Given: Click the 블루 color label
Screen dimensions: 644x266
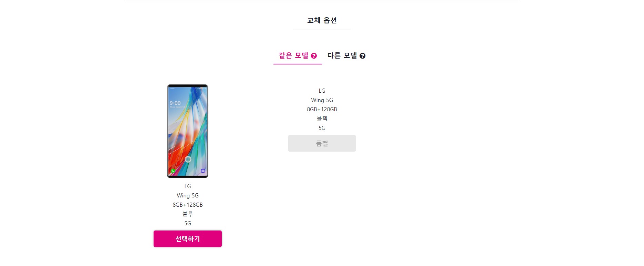Looking at the screenshot, I should point(188,214).
